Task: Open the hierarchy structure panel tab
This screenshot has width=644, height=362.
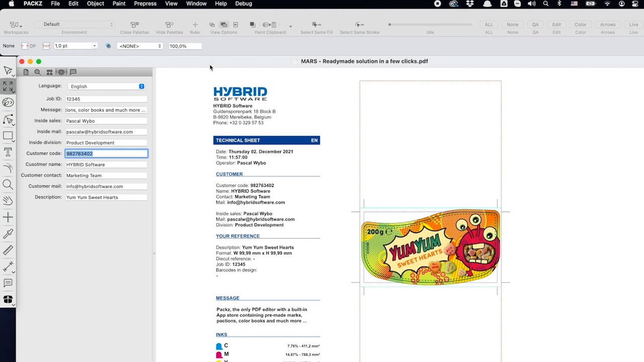Action: 49,72
